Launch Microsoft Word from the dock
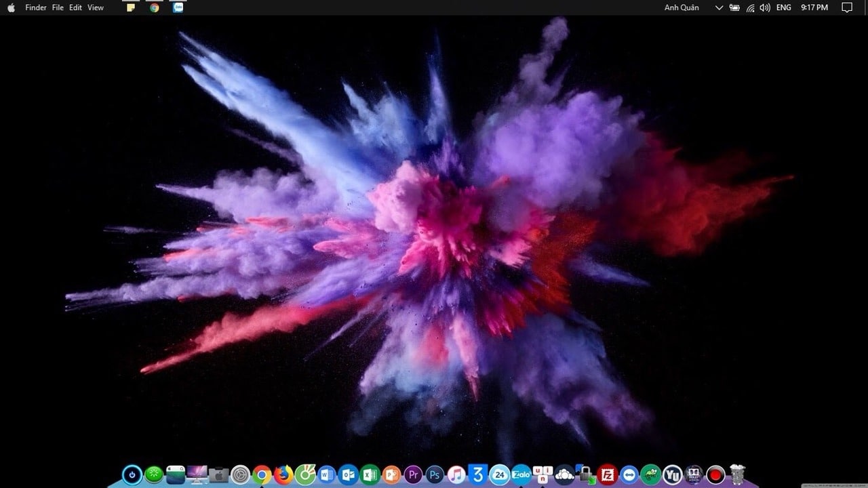The height and width of the screenshot is (488, 868). 327,475
